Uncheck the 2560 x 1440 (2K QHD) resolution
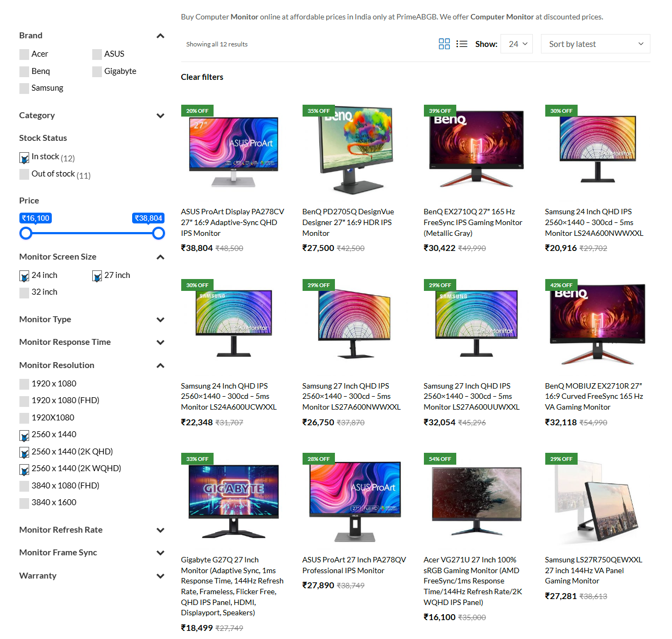The height and width of the screenshot is (639, 672). point(24,452)
